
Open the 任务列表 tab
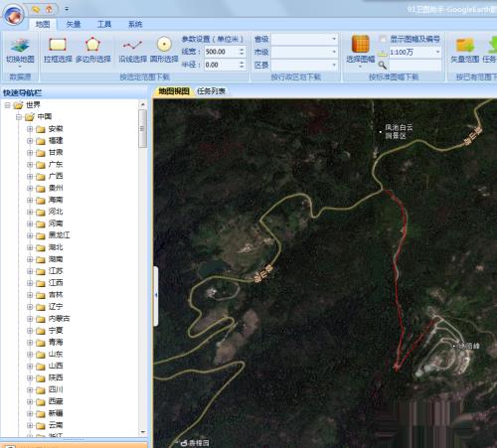point(211,91)
